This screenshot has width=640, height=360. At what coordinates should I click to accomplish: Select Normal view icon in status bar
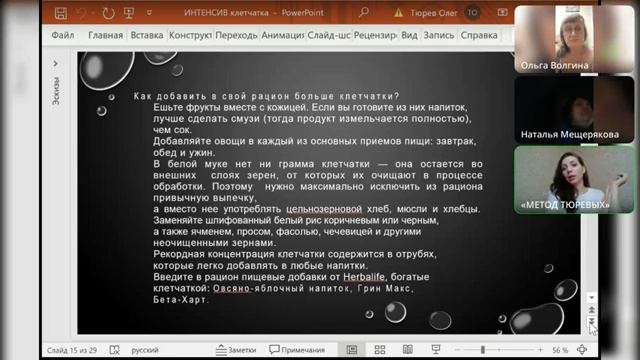coord(351,349)
